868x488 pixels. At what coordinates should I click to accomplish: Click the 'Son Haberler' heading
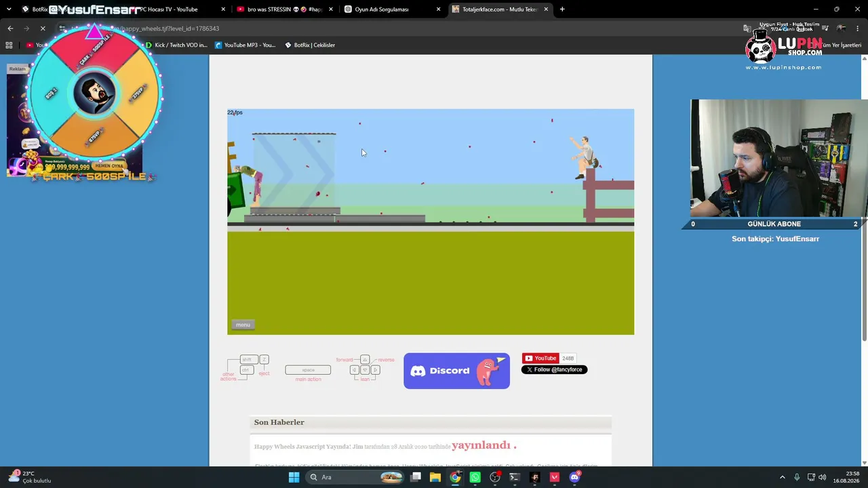279,422
